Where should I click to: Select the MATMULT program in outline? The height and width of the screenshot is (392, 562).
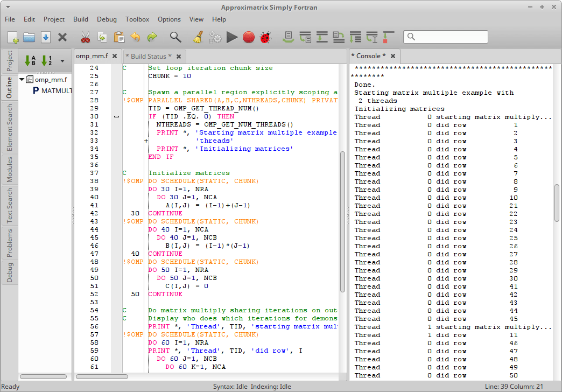click(53, 91)
